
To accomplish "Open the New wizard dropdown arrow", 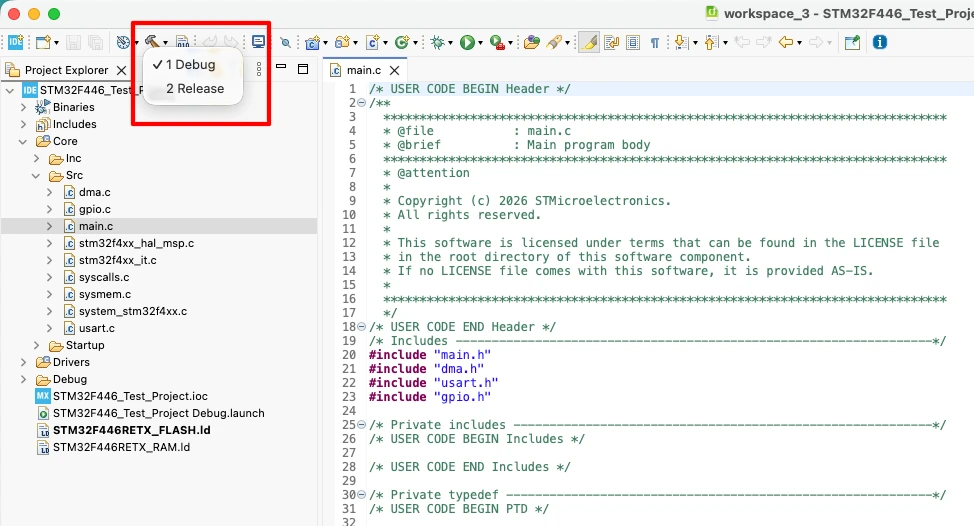I will 57,43.
